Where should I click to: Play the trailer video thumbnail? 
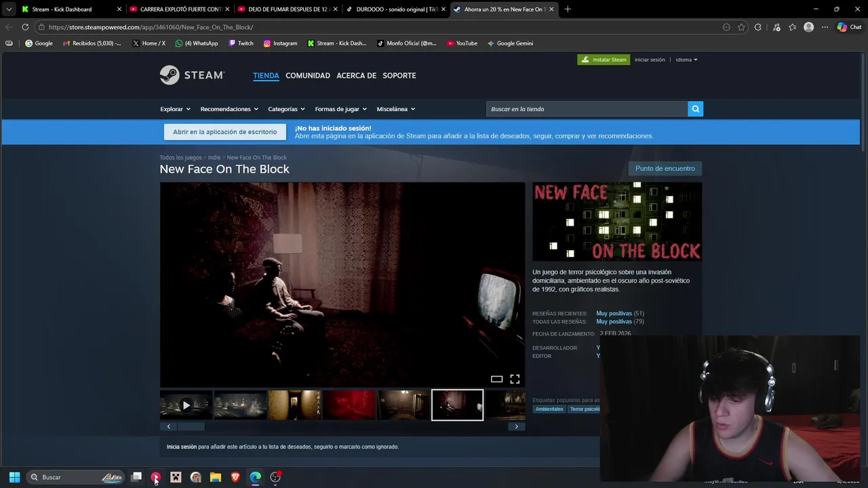(x=186, y=405)
